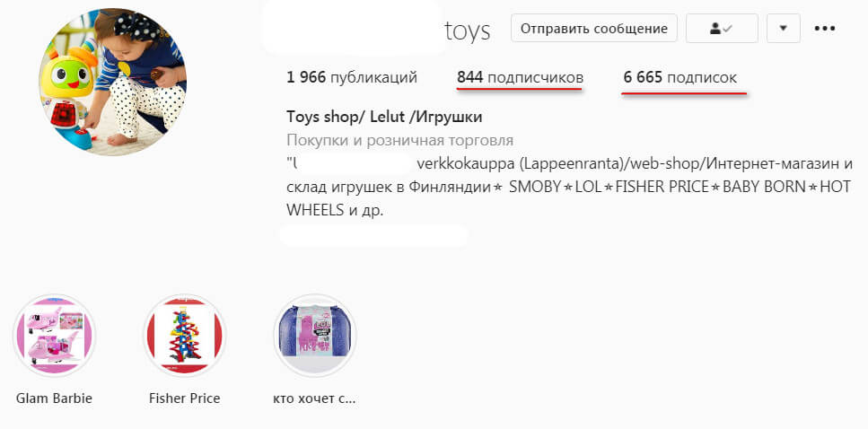The image size is (868, 429).
Task: View the 6 665 подписок following list
Action: [680, 77]
